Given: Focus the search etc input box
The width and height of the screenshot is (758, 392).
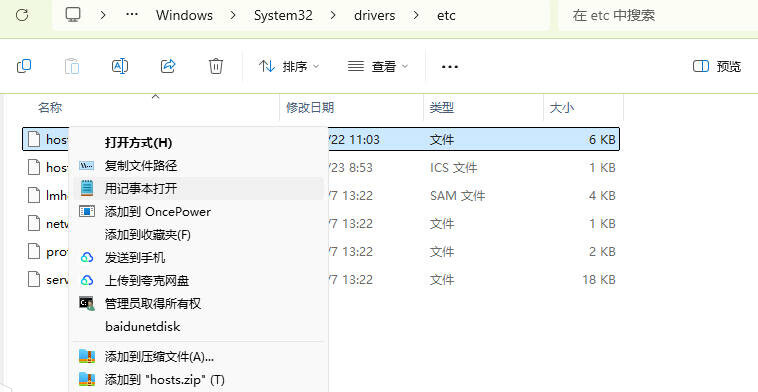Looking at the screenshot, I should click(x=658, y=15).
